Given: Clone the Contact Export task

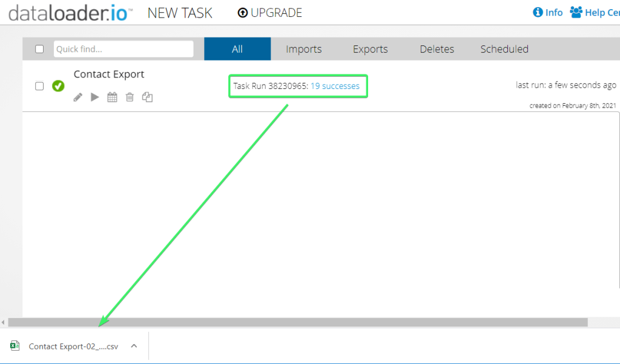Looking at the screenshot, I should click(147, 97).
